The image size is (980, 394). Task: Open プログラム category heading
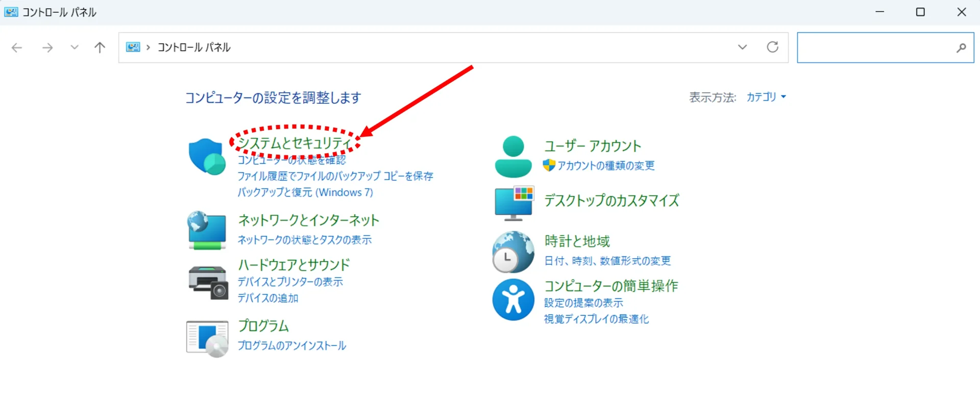[x=264, y=326]
